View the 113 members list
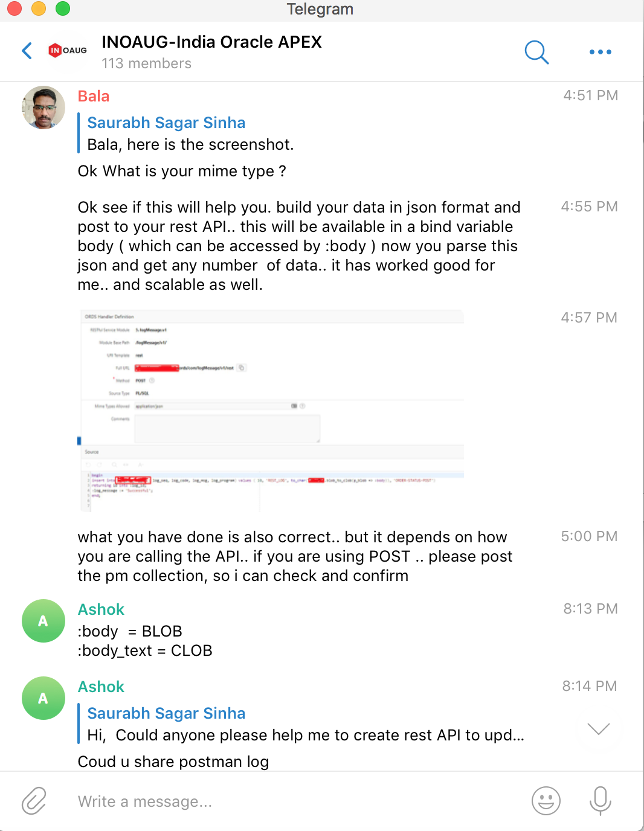The image size is (644, 831). [146, 63]
